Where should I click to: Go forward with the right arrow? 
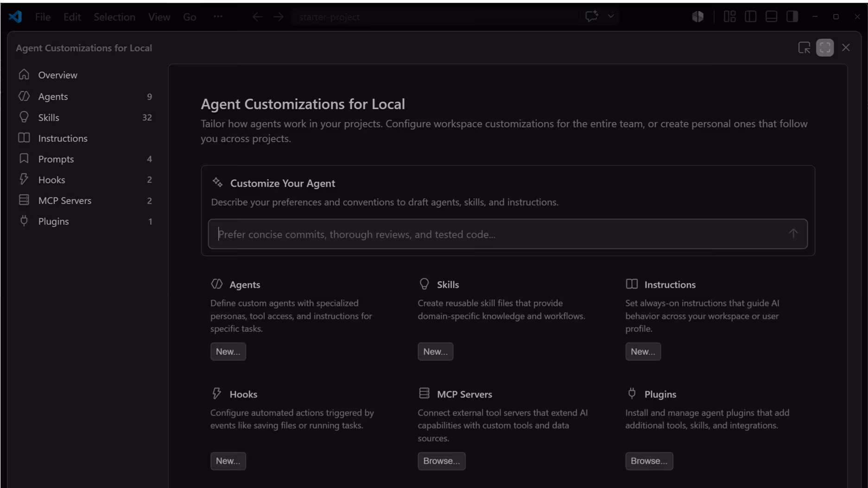coord(278,17)
